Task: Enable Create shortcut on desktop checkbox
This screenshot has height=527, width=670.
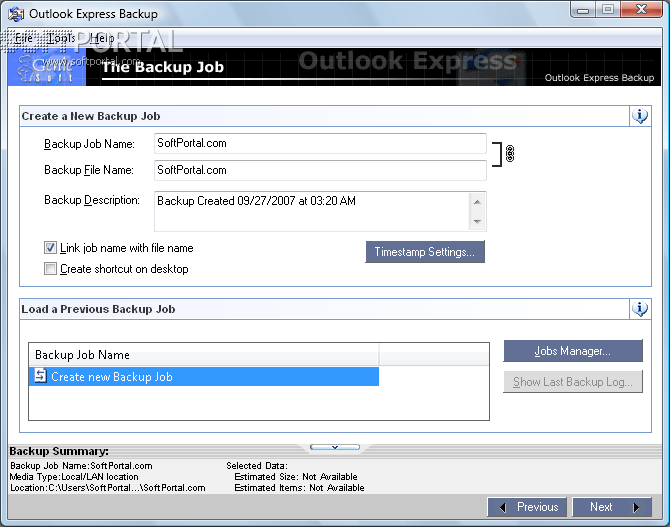Action: point(50,268)
